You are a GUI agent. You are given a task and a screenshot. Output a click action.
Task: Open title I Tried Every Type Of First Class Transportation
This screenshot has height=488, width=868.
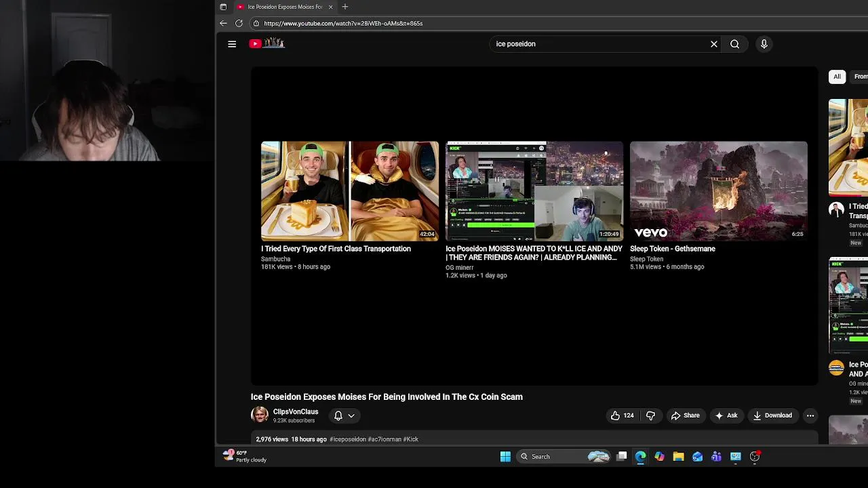click(336, 249)
